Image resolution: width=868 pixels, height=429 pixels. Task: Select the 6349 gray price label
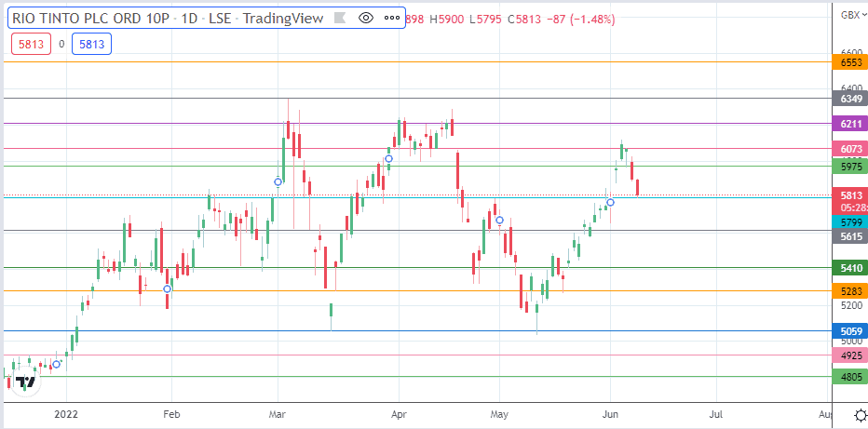849,99
